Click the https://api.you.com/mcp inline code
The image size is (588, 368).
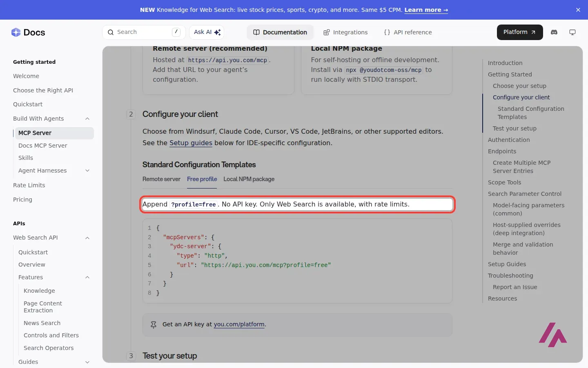[x=227, y=60]
